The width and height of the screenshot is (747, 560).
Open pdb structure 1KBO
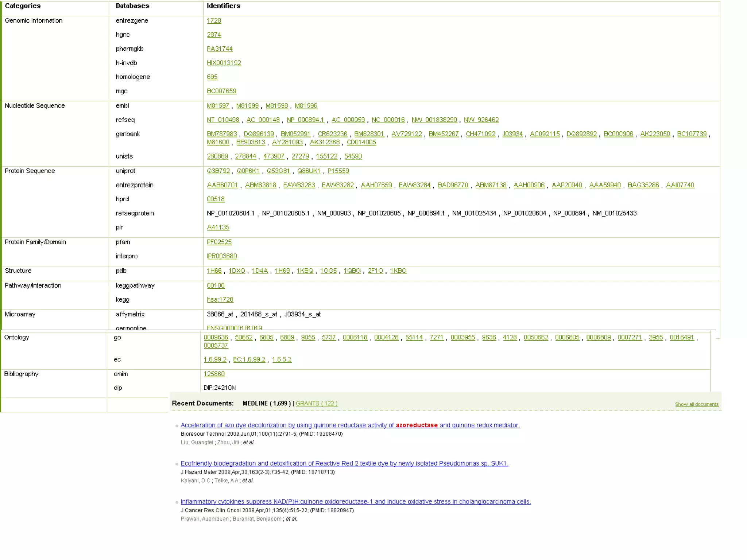pyautogui.click(x=398, y=271)
